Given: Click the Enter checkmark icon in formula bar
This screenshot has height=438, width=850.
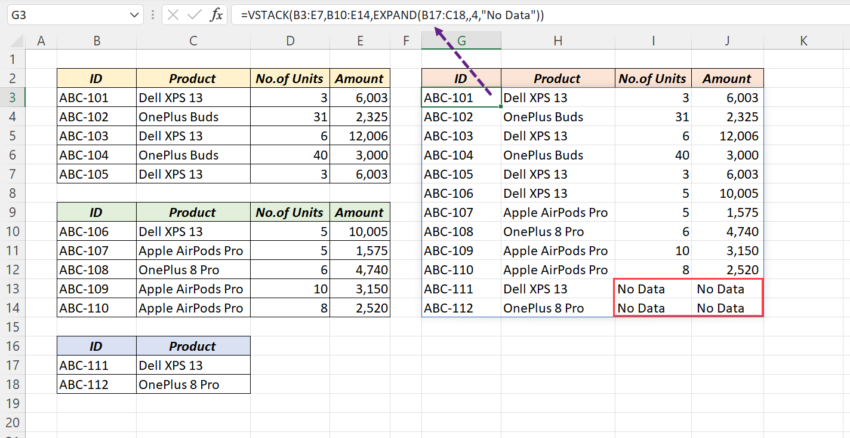Looking at the screenshot, I should (193, 16).
